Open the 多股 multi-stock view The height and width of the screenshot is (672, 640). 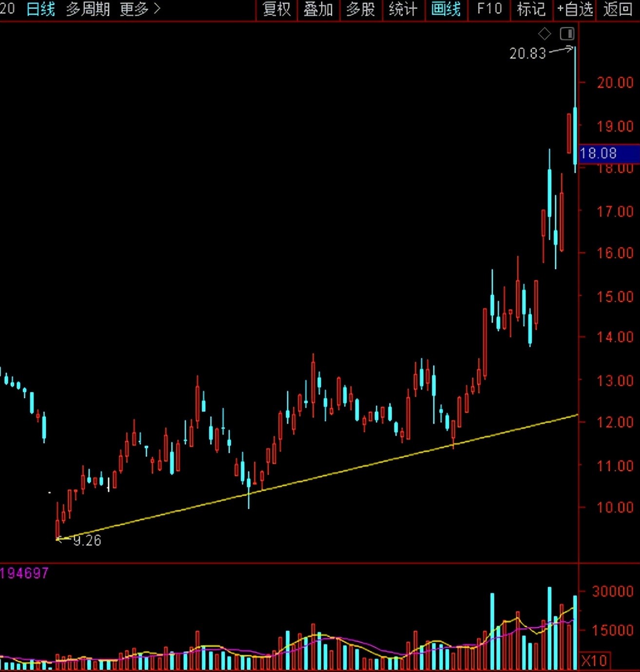pyautogui.click(x=360, y=9)
